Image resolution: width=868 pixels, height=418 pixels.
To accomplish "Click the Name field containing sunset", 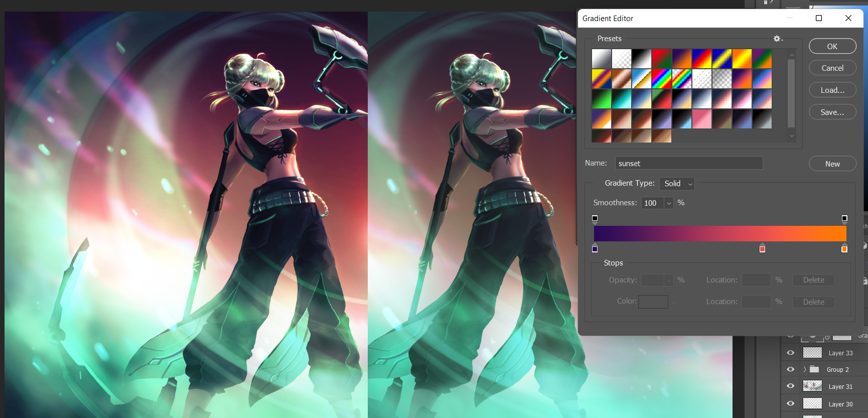I will (689, 163).
